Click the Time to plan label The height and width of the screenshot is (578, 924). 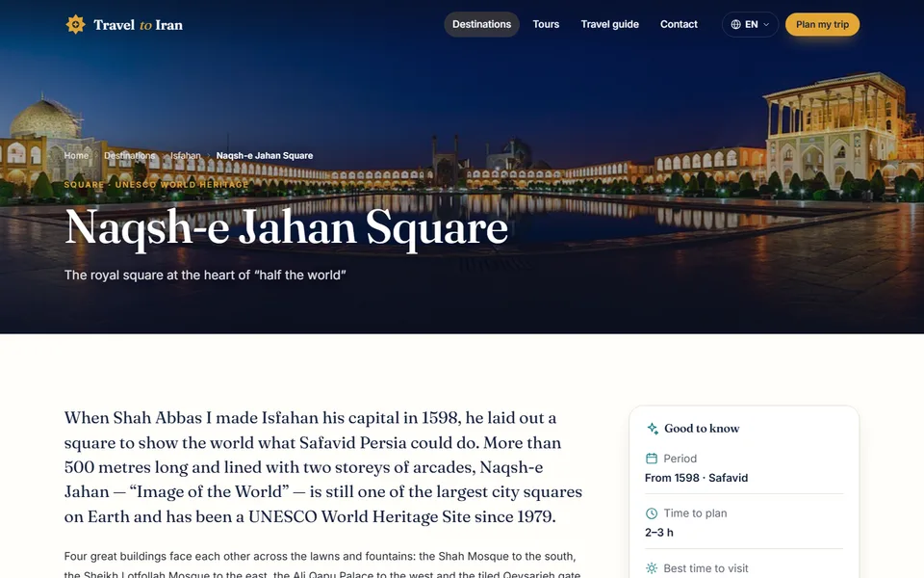tap(695, 513)
